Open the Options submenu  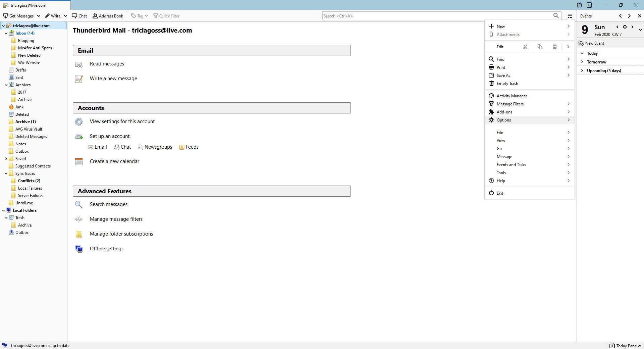[530, 120]
